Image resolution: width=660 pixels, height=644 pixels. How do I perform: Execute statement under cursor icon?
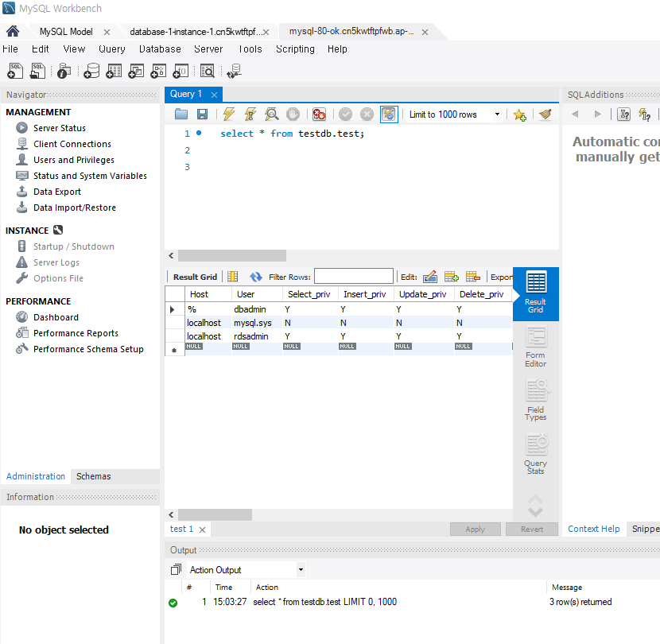point(250,114)
